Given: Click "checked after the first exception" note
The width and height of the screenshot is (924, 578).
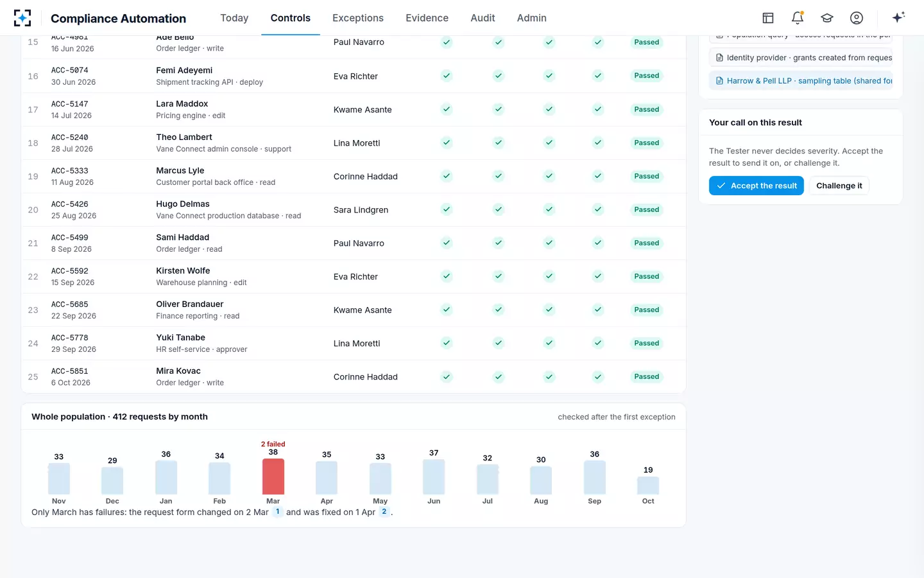Looking at the screenshot, I should click(617, 417).
